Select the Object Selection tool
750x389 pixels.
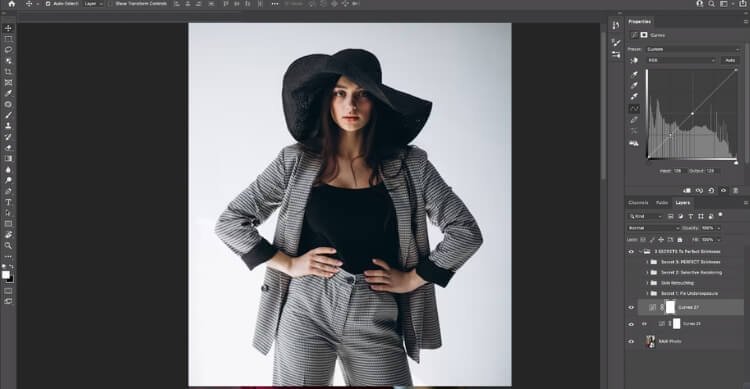click(x=8, y=61)
